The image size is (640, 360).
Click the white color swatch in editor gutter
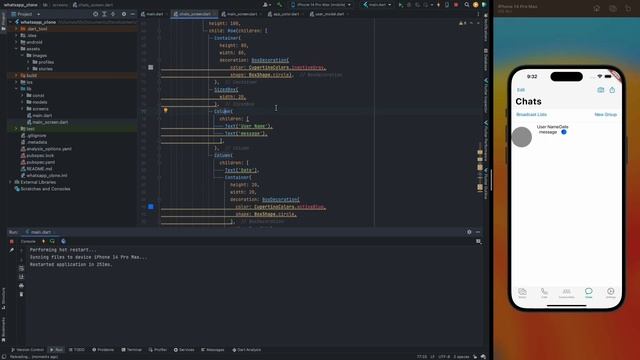[151, 67]
